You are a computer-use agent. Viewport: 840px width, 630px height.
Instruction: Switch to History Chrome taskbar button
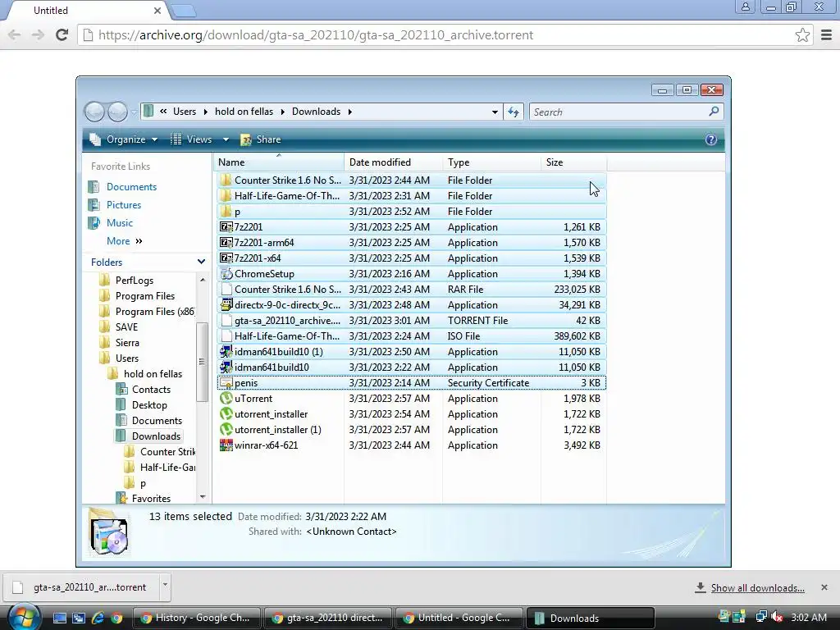tap(196, 618)
